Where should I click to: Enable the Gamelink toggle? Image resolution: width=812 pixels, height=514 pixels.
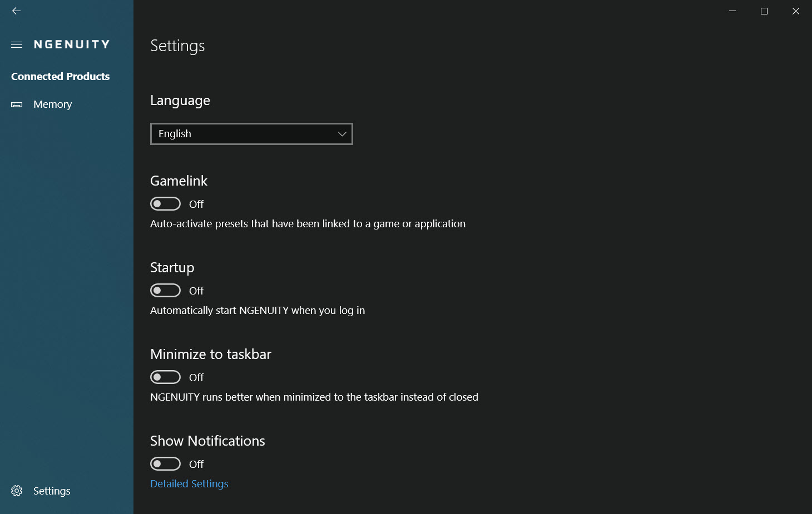pyautogui.click(x=165, y=204)
